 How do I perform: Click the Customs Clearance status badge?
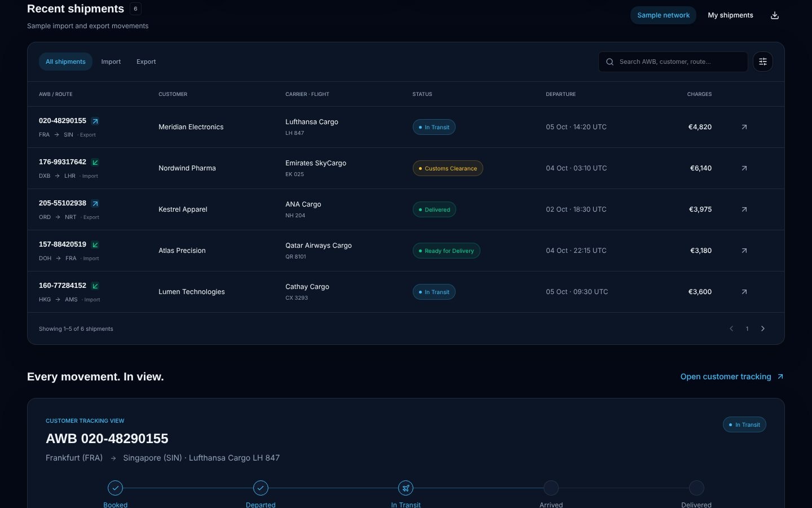click(448, 168)
